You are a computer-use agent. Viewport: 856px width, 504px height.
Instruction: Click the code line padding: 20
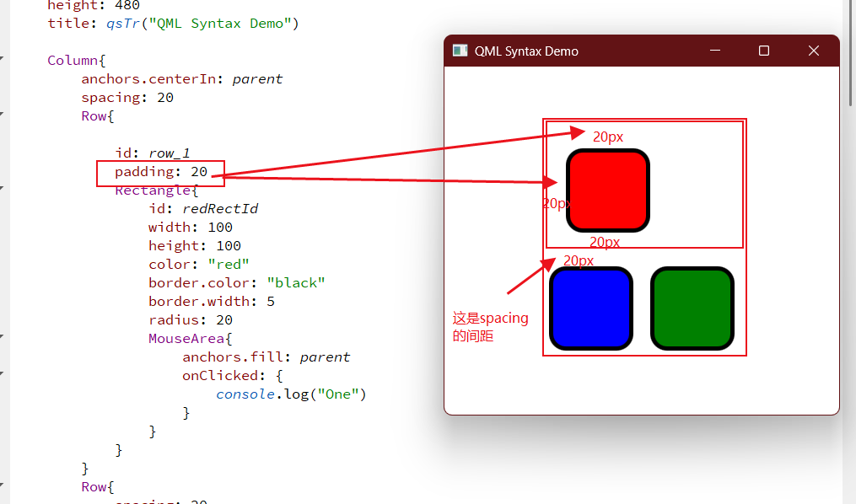(161, 172)
